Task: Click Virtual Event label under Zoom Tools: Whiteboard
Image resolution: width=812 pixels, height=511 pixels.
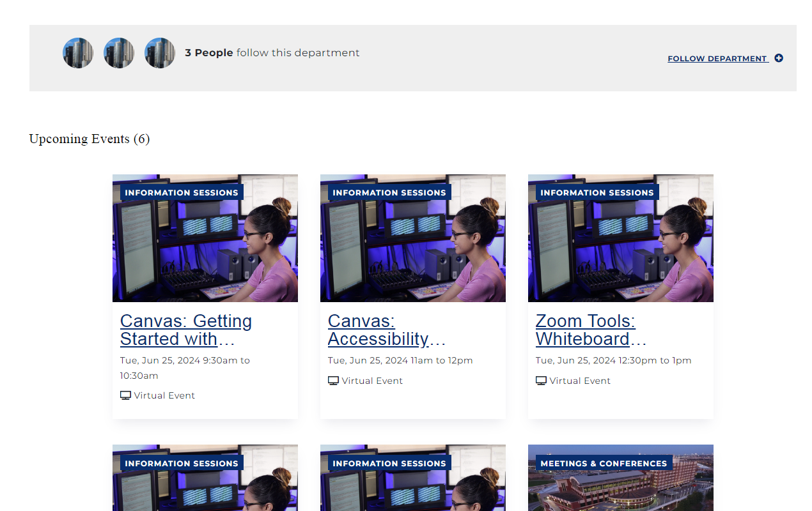Action: click(580, 381)
